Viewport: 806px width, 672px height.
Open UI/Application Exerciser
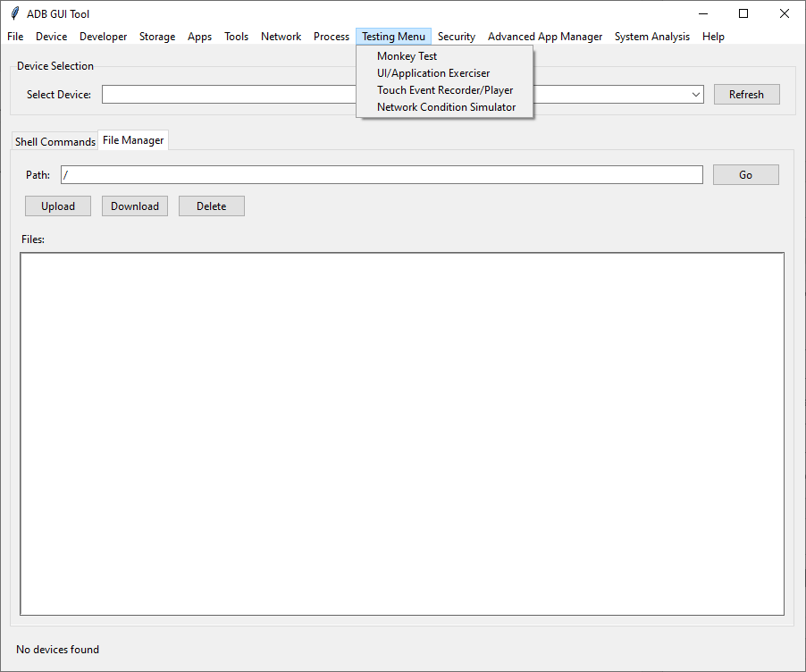click(432, 72)
